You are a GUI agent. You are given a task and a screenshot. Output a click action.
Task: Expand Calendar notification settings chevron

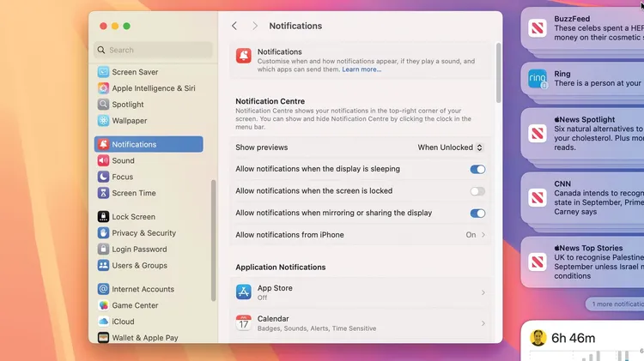[x=483, y=323]
